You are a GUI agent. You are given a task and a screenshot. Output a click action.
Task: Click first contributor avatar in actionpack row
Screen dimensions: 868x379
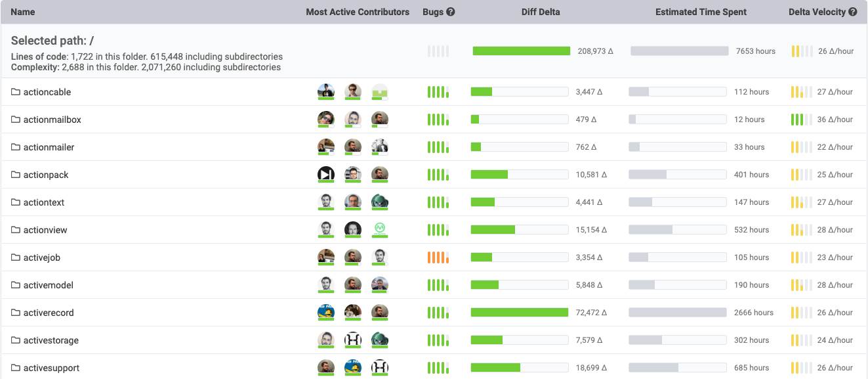click(x=326, y=175)
